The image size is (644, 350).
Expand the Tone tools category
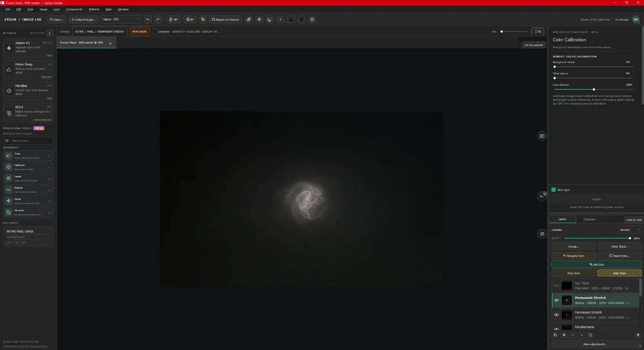click(28, 156)
